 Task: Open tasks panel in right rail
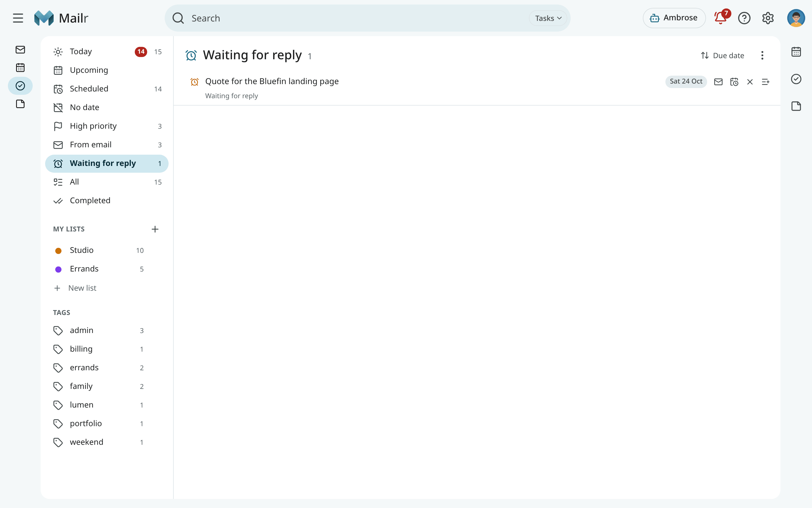pyautogui.click(x=796, y=79)
